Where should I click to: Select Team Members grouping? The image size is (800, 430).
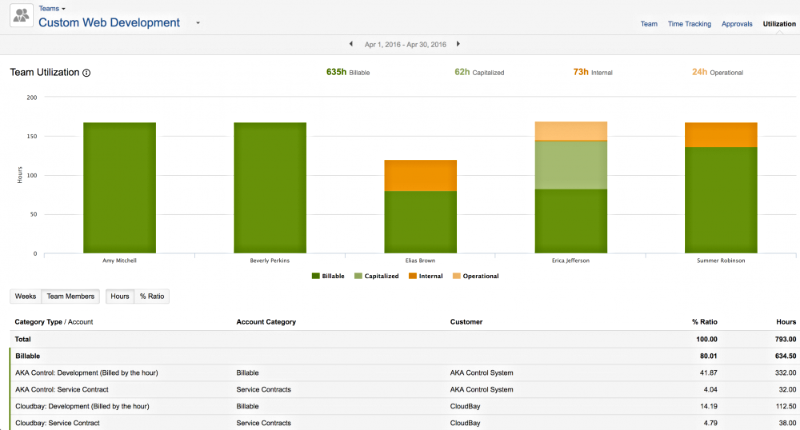(x=71, y=296)
